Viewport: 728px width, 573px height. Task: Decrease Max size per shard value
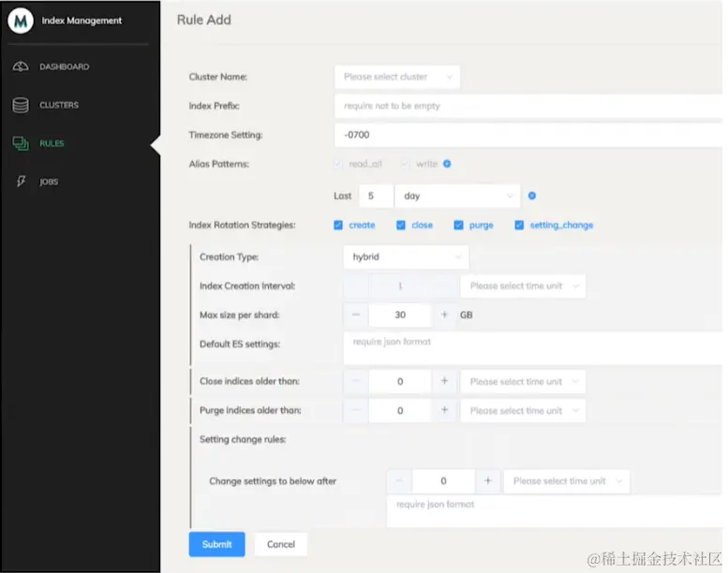(x=356, y=315)
